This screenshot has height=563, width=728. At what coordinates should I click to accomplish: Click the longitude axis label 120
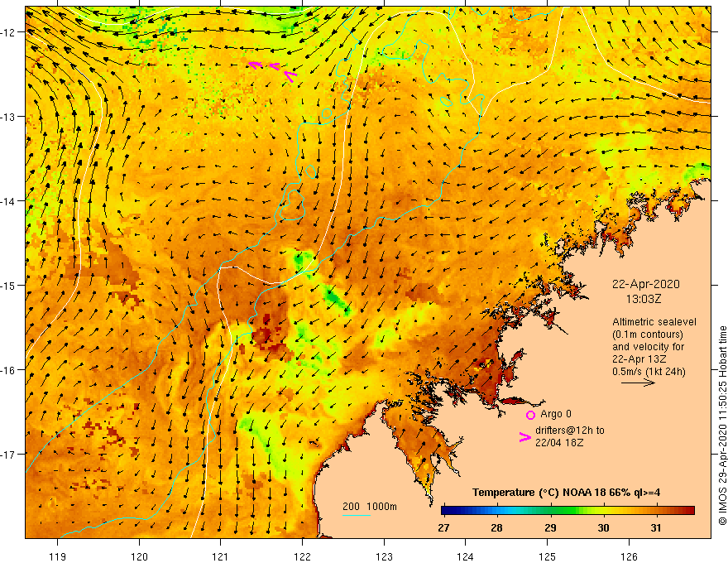pos(139,556)
